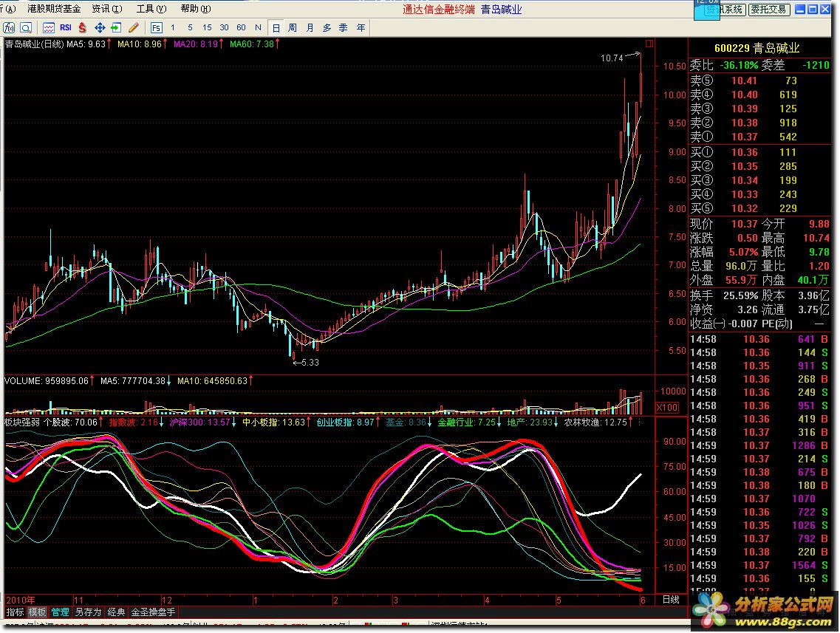
Task: Click the tick row with volume 1286 B
Action: click(x=759, y=445)
